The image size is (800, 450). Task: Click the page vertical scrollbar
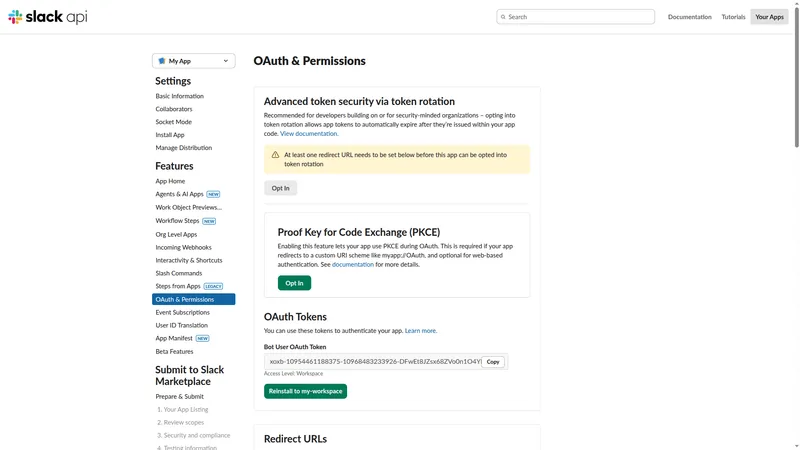click(796, 77)
